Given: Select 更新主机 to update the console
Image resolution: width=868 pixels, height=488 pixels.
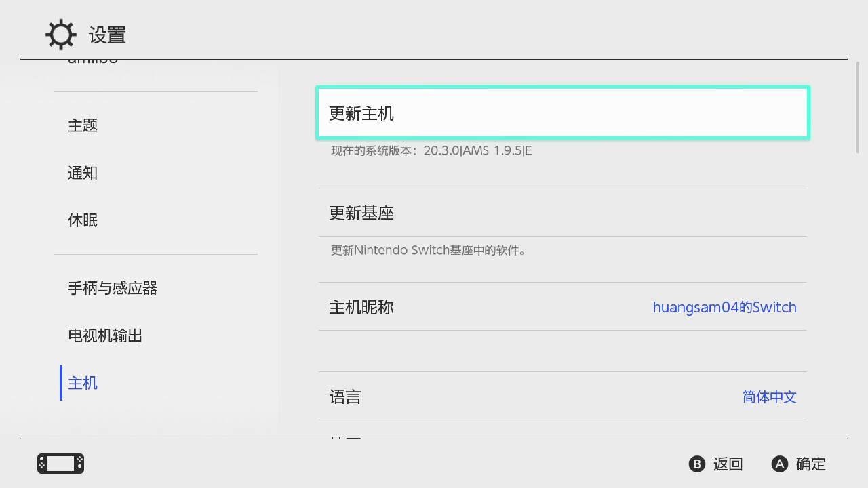Looking at the screenshot, I should 563,113.
